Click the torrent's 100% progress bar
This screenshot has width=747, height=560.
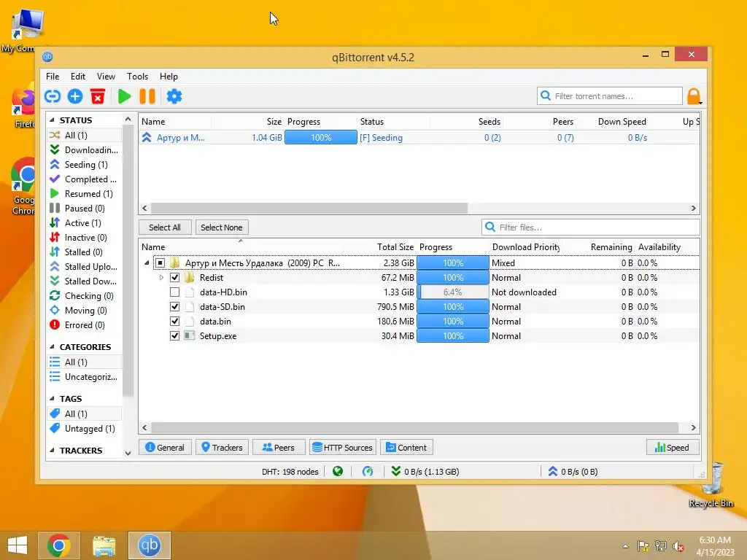(x=321, y=138)
